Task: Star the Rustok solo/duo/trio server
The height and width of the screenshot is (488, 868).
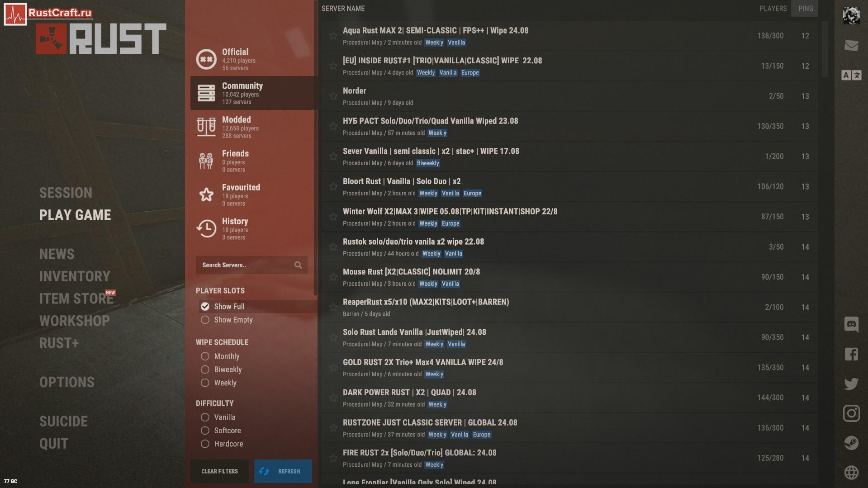Action: point(333,247)
